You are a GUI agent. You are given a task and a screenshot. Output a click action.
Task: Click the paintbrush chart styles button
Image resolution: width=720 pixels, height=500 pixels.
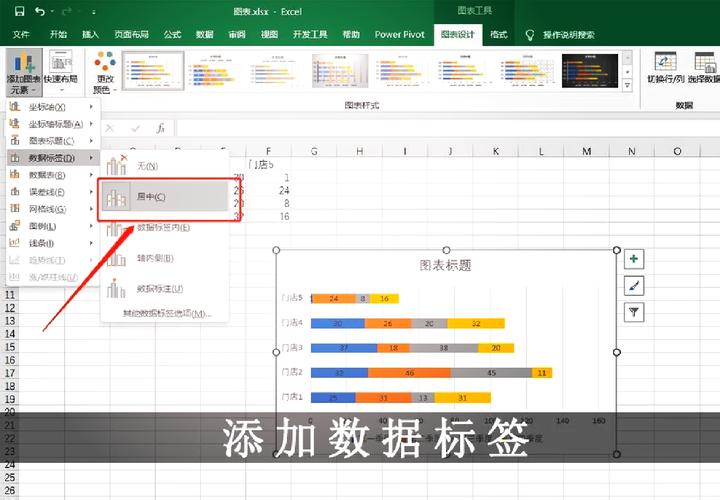click(x=634, y=286)
